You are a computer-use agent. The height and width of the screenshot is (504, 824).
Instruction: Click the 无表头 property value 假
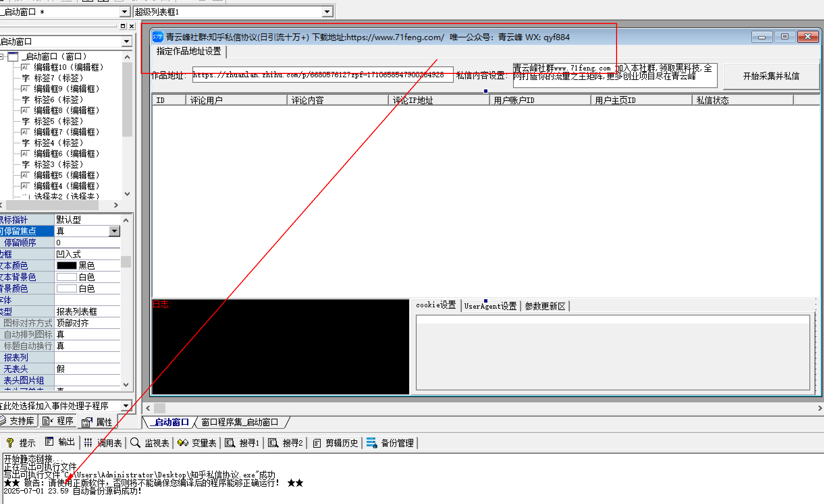click(x=87, y=369)
